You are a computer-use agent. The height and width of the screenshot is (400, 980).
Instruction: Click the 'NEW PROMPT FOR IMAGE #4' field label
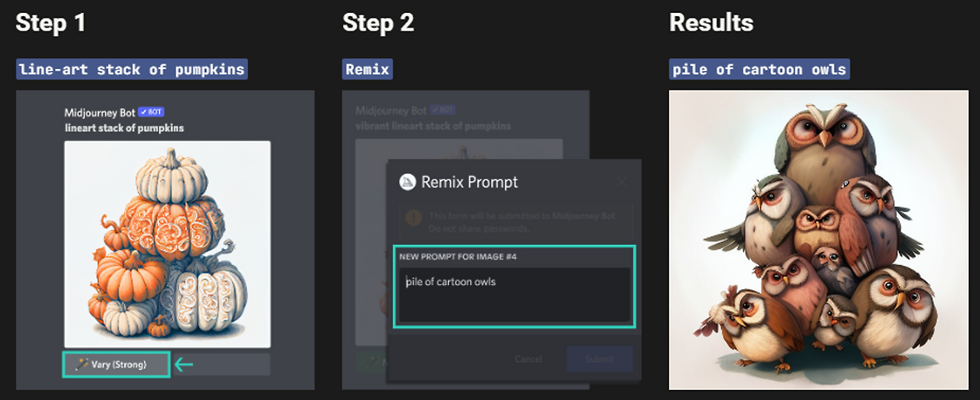tap(458, 257)
